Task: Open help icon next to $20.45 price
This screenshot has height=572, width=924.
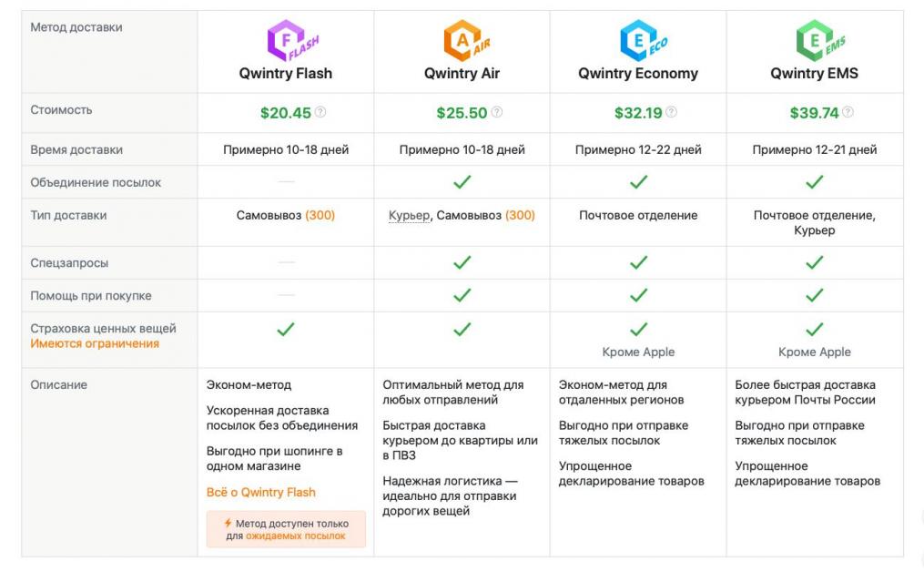Action: (x=320, y=111)
